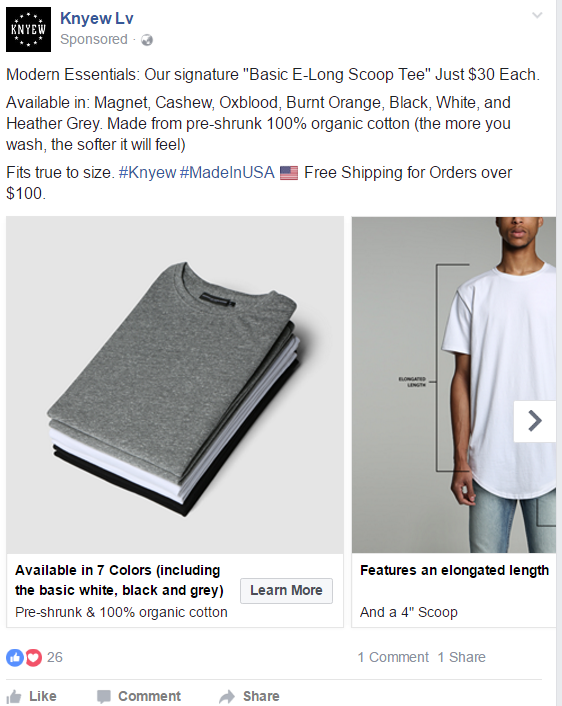Screen dimensions: 562x706
Task: Click the globe public audience icon
Action: pos(147,40)
